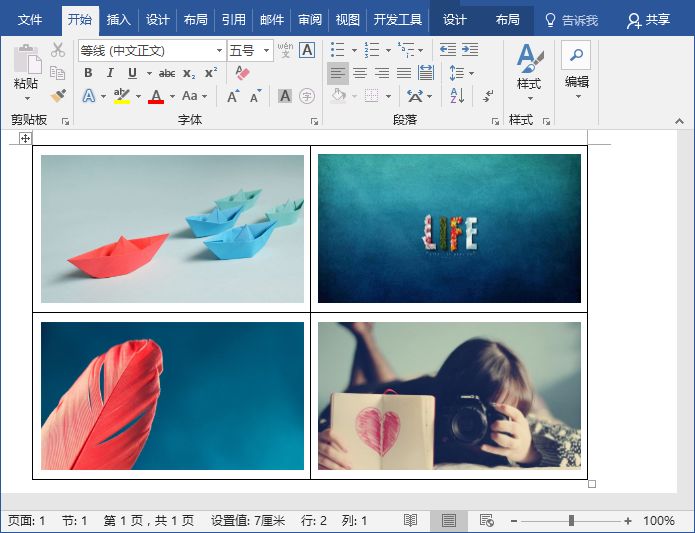Click the Cut scissors icon
Viewport: 695px width, 533px height.
pyautogui.click(x=58, y=50)
